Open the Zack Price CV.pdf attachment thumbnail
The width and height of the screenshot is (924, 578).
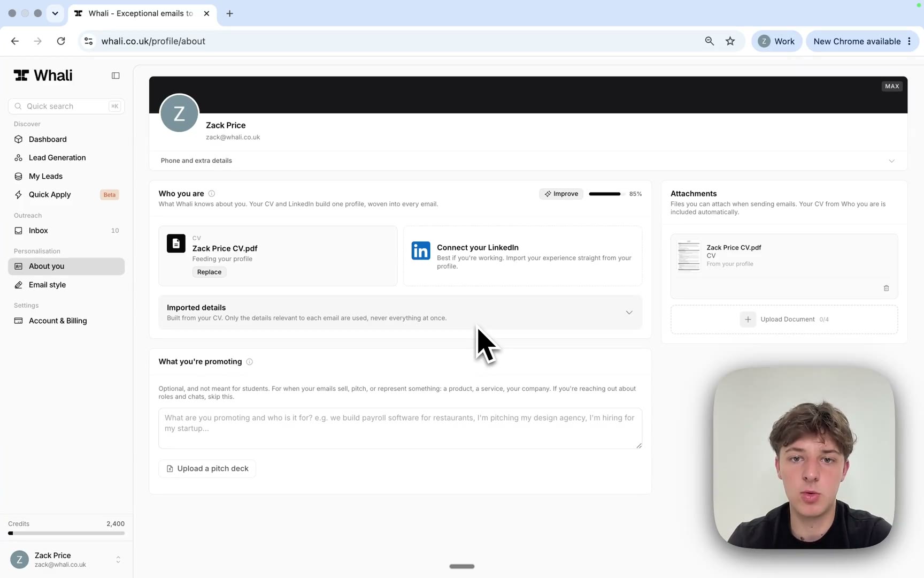pos(689,256)
